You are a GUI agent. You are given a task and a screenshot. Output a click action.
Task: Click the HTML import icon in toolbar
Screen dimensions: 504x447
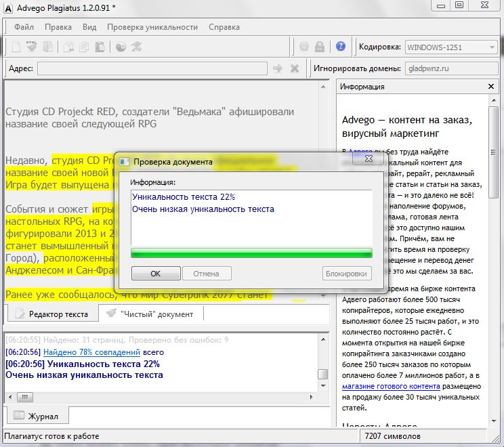click(x=32, y=47)
